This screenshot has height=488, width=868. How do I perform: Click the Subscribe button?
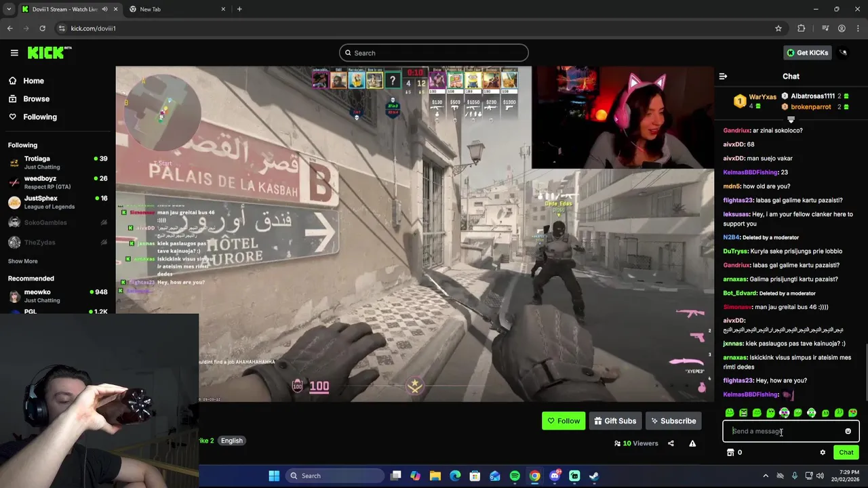click(673, 421)
